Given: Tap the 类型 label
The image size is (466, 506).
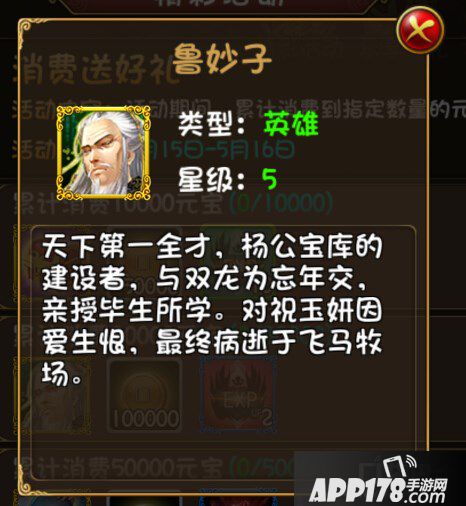Looking at the screenshot, I should click(x=212, y=124).
